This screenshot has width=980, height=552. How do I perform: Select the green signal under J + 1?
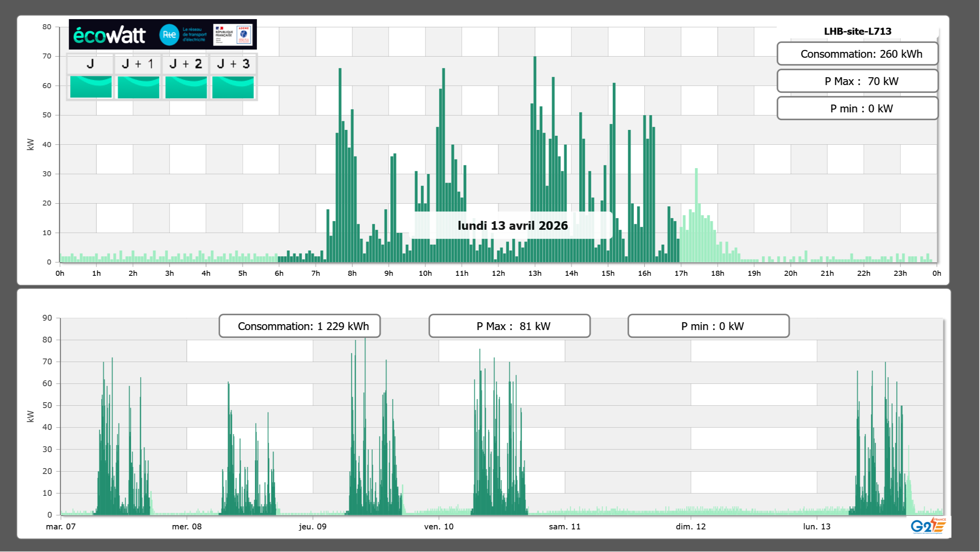pos(138,87)
